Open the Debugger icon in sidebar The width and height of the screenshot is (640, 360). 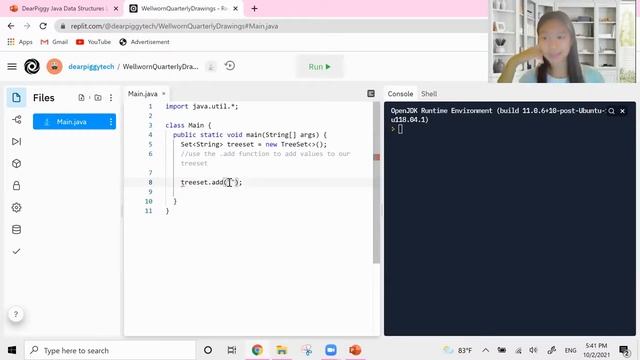[16, 142]
